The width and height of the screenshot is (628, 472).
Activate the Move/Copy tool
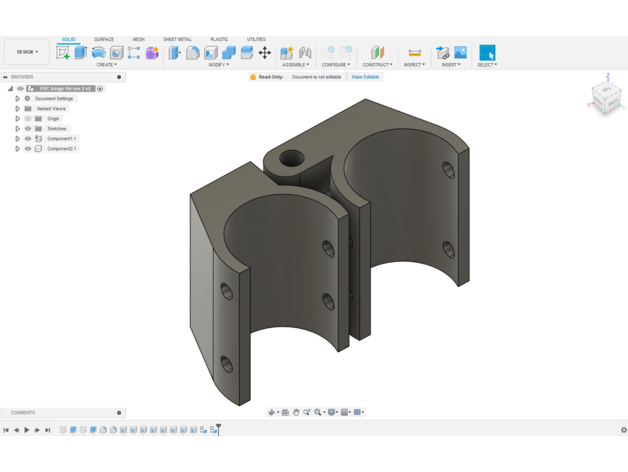coord(264,53)
